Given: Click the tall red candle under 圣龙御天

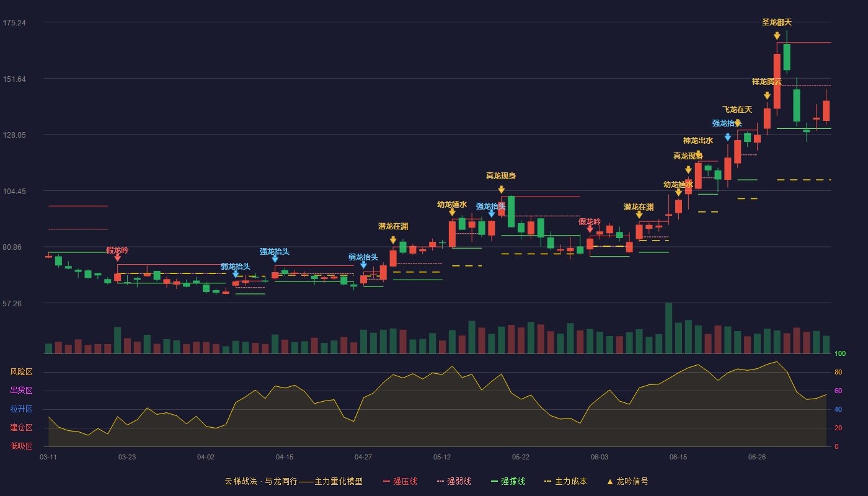Looking at the screenshot, I should pyautogui.click(x=777, y=81).
